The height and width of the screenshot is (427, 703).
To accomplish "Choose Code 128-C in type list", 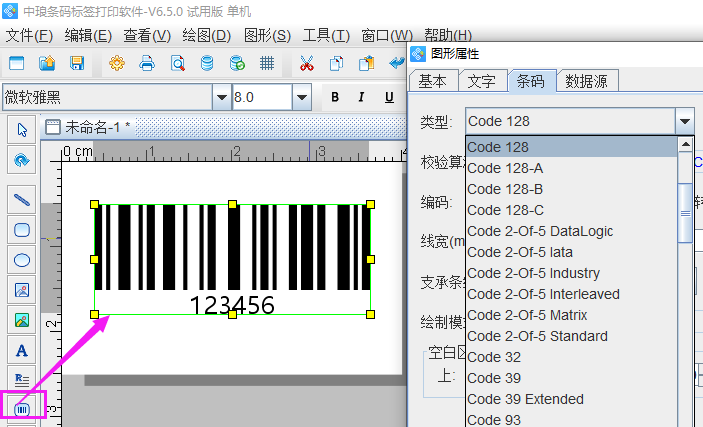I will click(571, 210).
